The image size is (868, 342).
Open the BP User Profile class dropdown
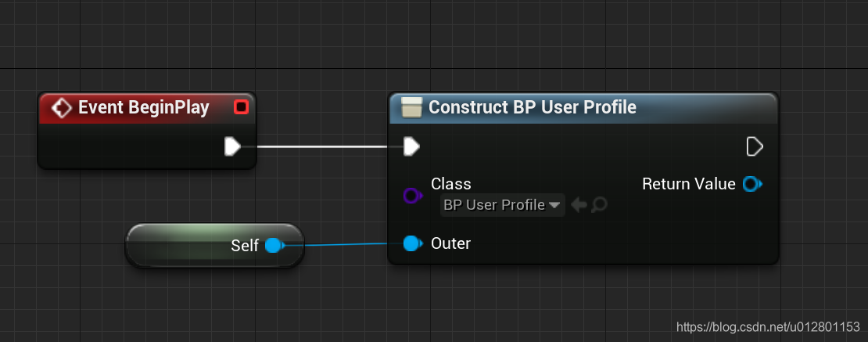[x=502, y=205]
